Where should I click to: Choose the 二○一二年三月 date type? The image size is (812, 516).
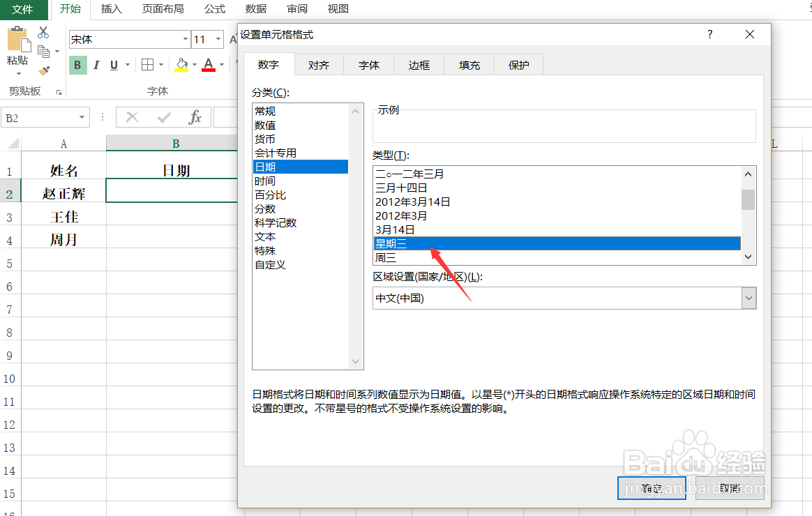click(557, 174)
